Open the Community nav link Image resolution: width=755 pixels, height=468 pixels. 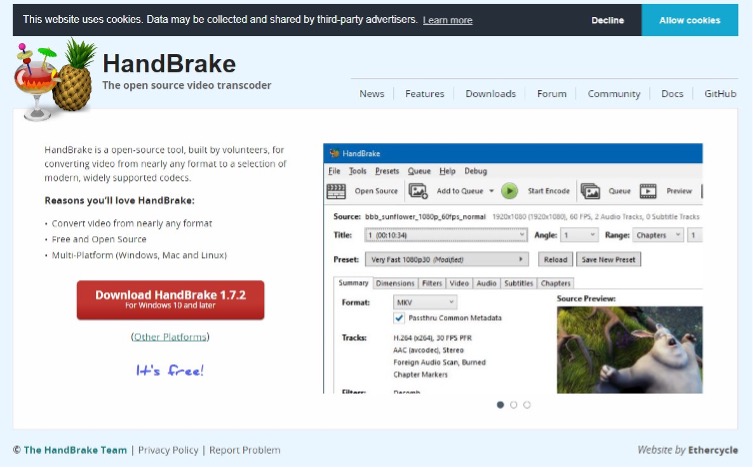tap(614, 94)
